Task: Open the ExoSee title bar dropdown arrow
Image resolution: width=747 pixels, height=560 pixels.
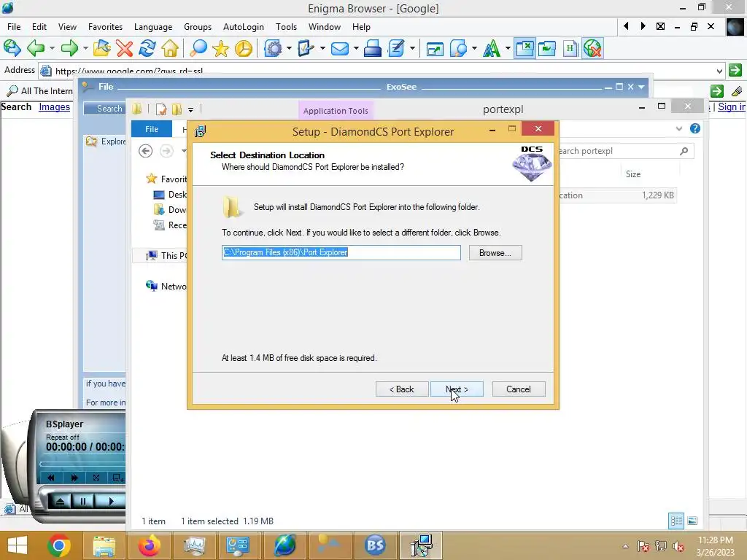Action: [x=641, y=87]
